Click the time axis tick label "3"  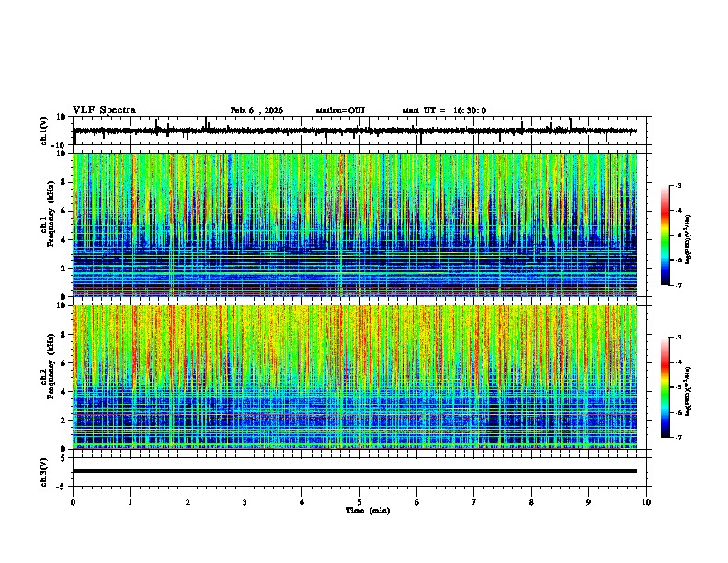click(x=245, y=502)
